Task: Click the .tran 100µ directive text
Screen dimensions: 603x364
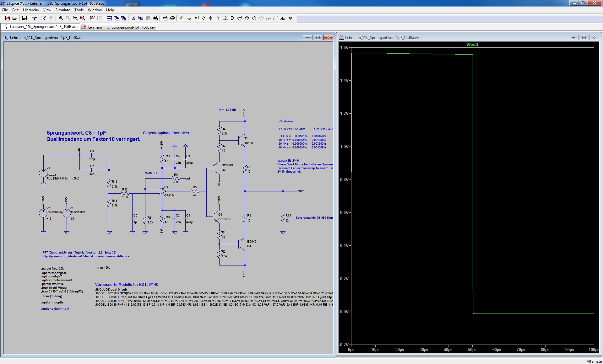Action: point(103,268)
